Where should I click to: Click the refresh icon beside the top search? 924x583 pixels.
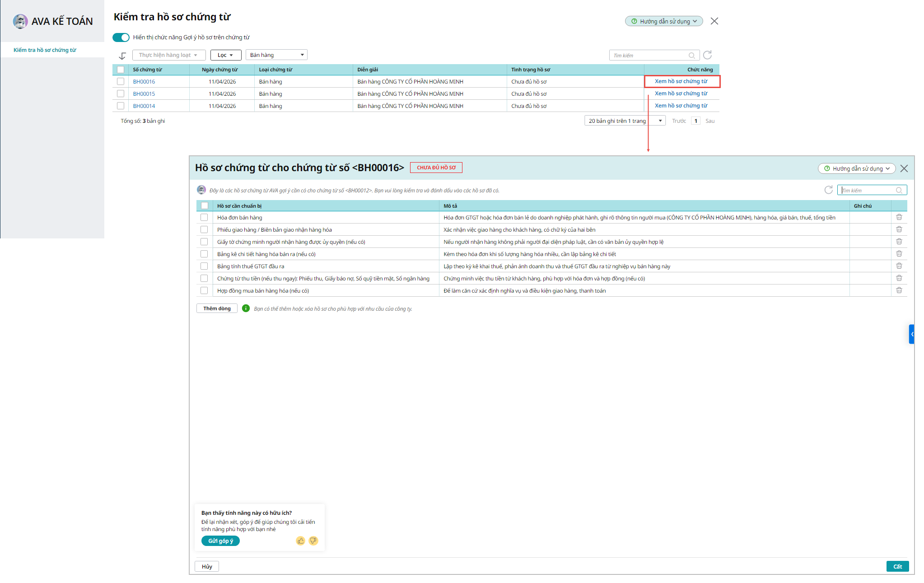(707, 55)
